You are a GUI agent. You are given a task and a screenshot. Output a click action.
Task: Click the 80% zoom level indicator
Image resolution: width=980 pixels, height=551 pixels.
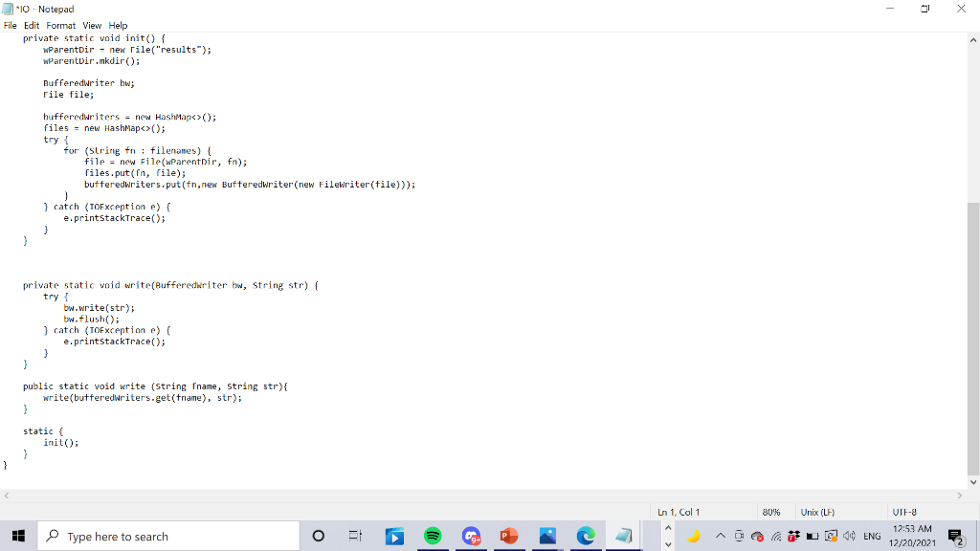[x=771, y=511]
